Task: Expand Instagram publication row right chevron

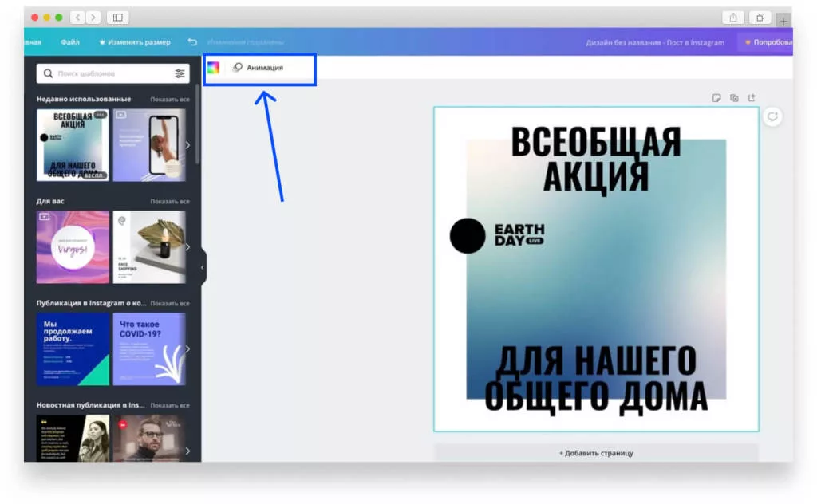Action: click(x=187, y=349)
